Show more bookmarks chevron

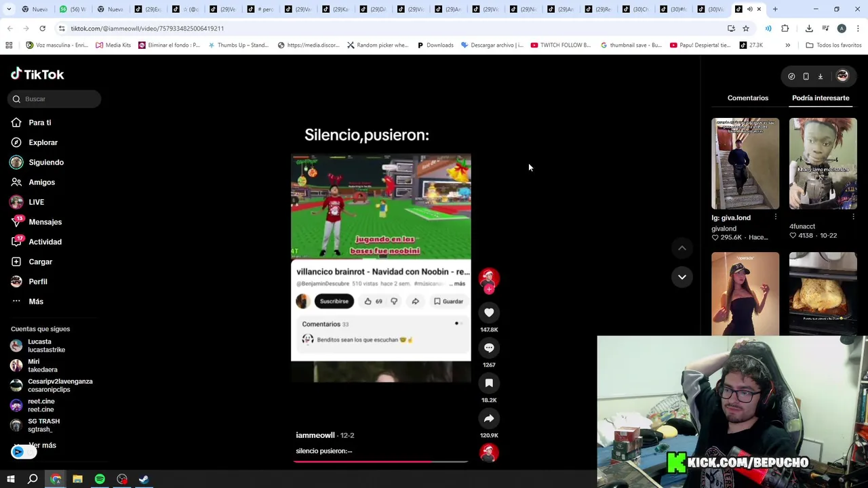coord(787,45)
